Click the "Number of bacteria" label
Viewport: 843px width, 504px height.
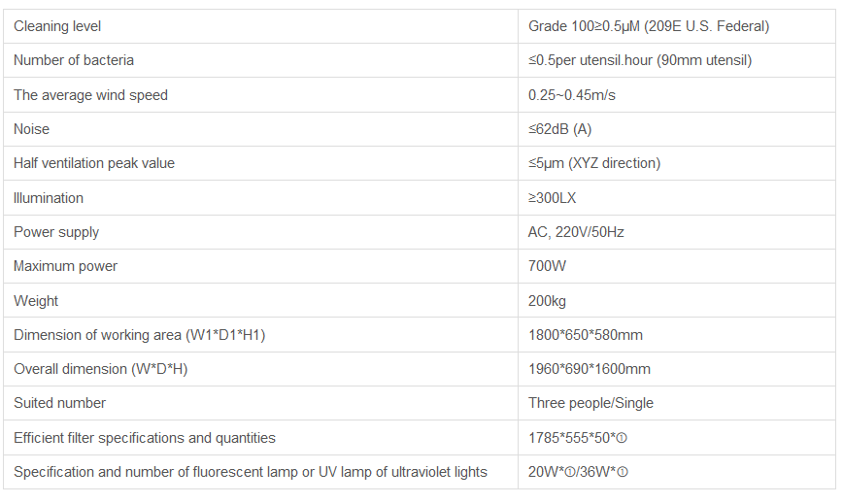click(74, 60)
